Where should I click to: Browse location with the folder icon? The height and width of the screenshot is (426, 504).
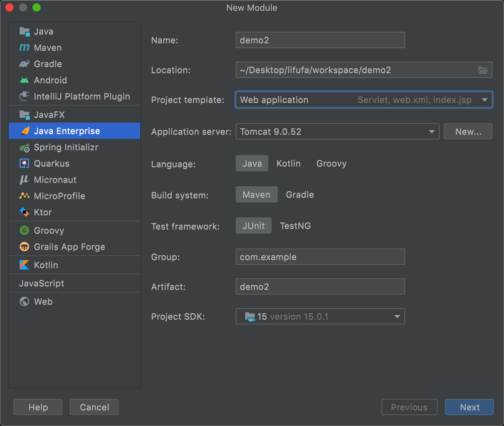coord(483,70)
